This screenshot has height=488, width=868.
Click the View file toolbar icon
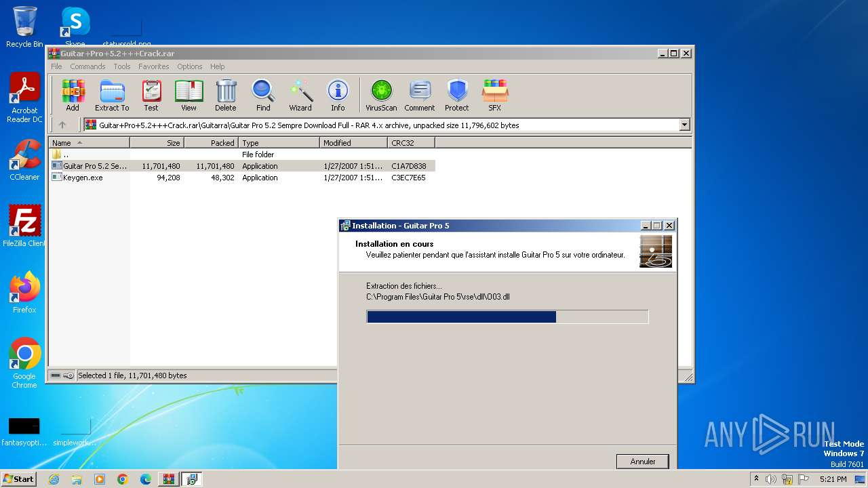pos(189,95)
